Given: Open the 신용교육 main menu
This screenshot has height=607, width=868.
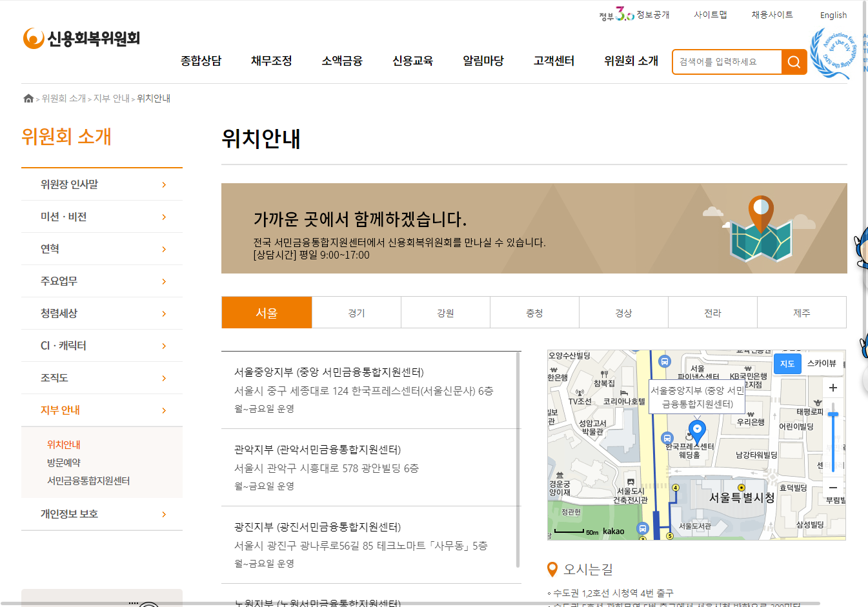Looking at the screenshot, I should click(413, 61).
